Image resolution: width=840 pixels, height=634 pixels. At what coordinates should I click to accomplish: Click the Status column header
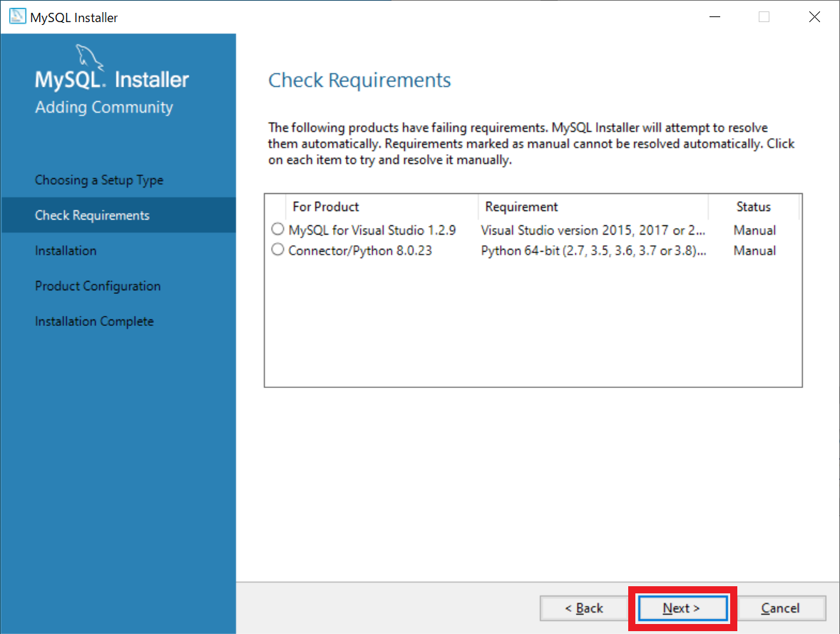click(x=753, y=207)
